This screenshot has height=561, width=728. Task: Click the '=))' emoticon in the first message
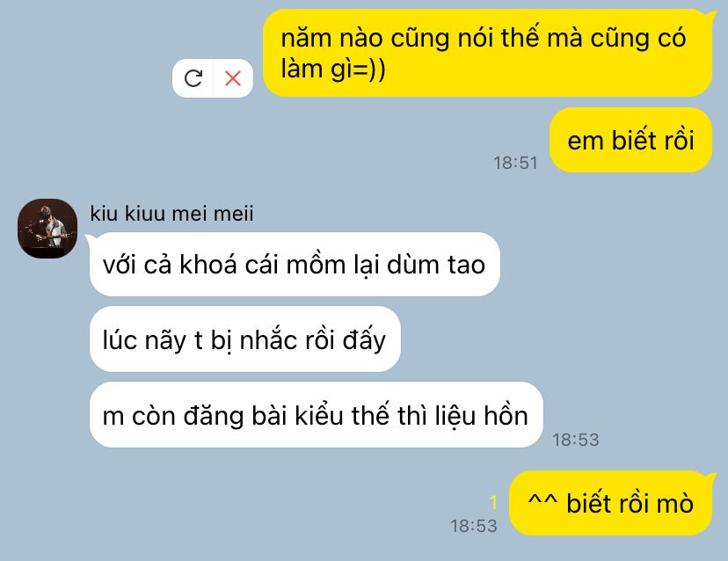[368, 69]
